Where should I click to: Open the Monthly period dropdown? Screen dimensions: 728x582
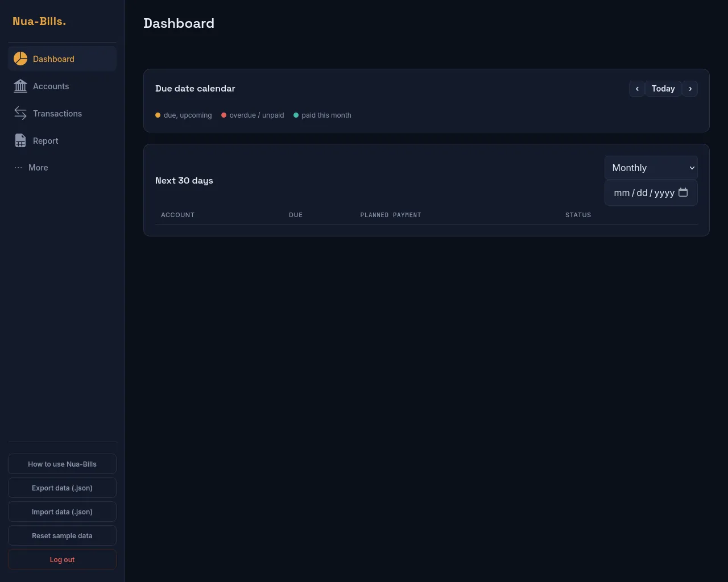tap(651, 168)
